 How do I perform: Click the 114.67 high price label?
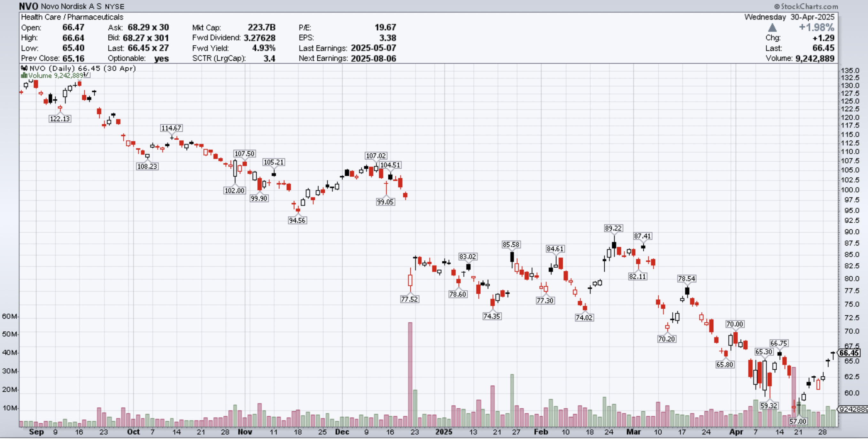[171, 128]
